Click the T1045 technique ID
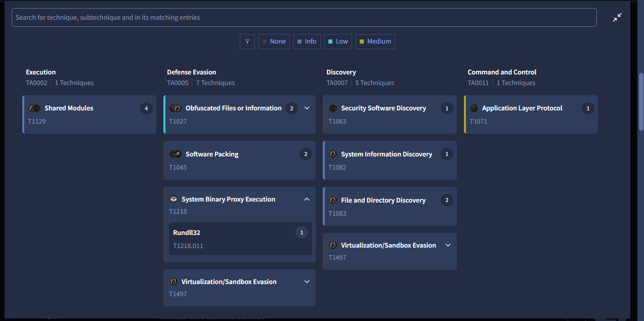 (x=178, y=168)
